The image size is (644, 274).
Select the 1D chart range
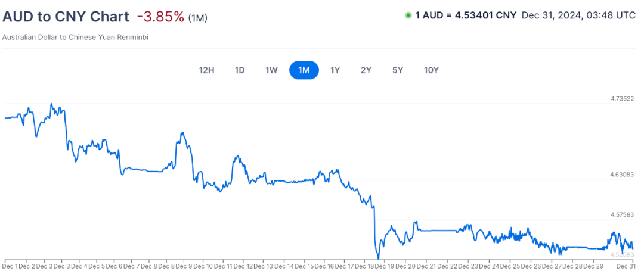pyautogui.click(x=240, y=70)
